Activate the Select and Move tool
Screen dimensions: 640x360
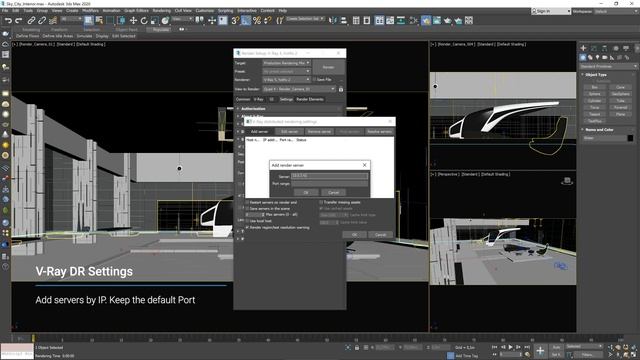(x=133, y=20)
